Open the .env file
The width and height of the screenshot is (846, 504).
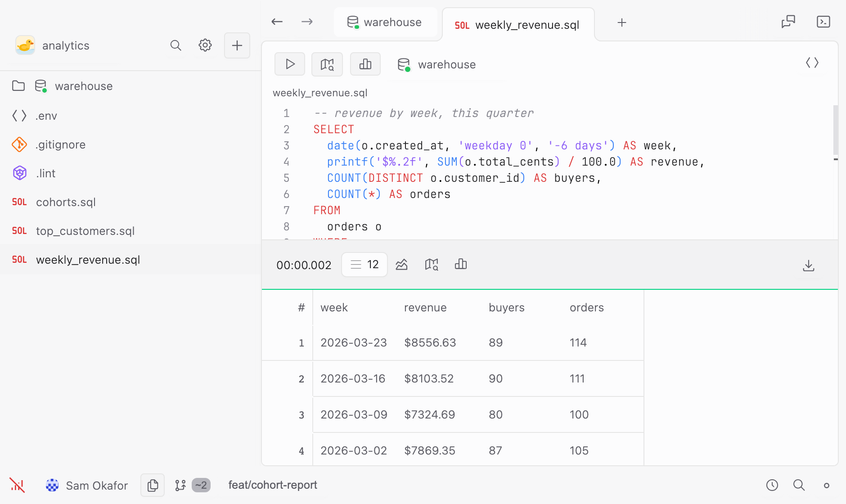coord(130,116)
